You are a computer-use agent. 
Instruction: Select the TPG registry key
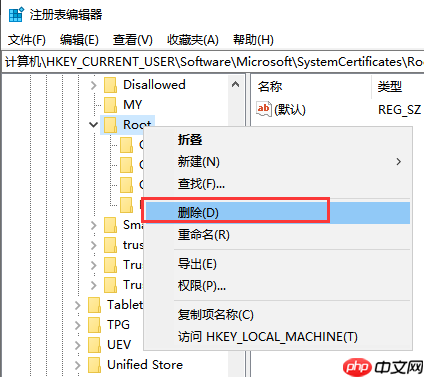pos(118,325)
